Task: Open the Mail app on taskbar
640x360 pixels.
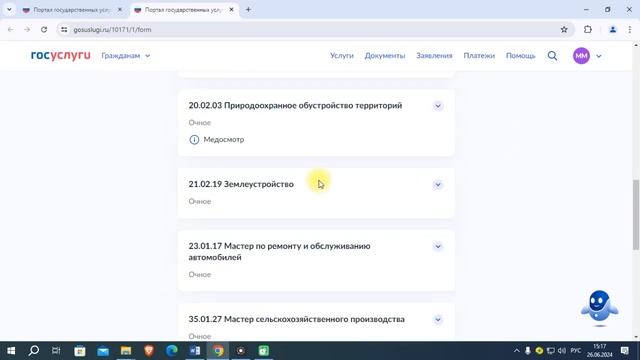Action: (x=103, y=351)
